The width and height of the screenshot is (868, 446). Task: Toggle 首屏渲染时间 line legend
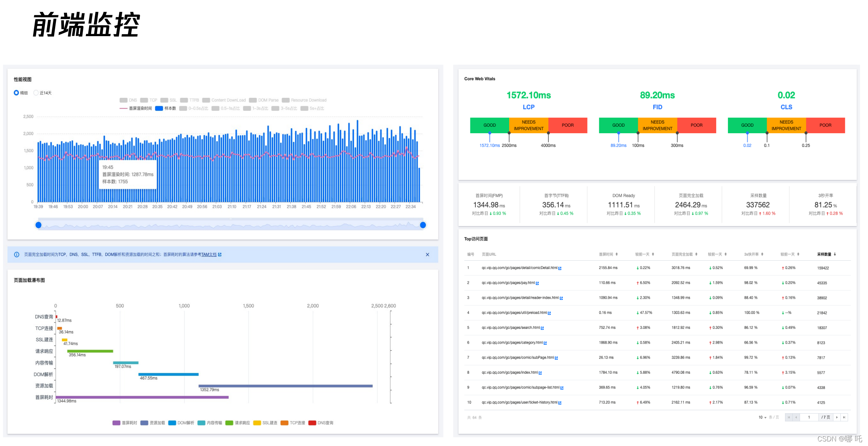tap(135, 108)
